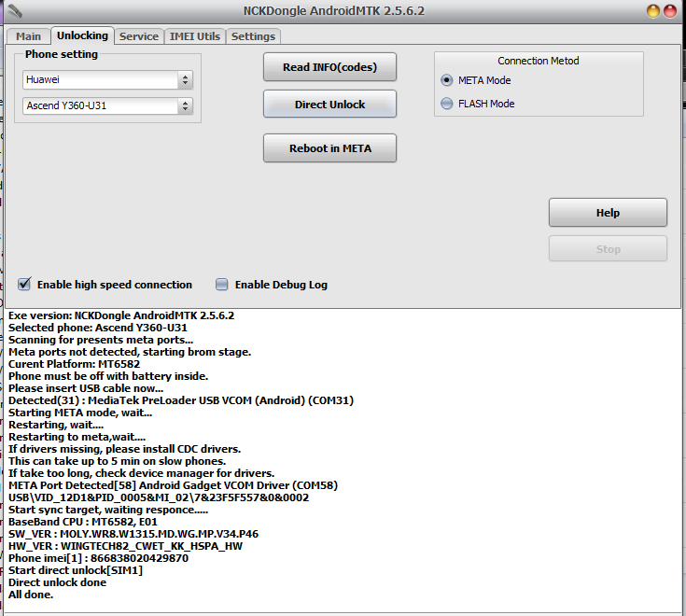Click log line 'If drivers missing, please install CDC drivers.'
The height and width of the screenshot is (616, 686).
tap(124, 449)
